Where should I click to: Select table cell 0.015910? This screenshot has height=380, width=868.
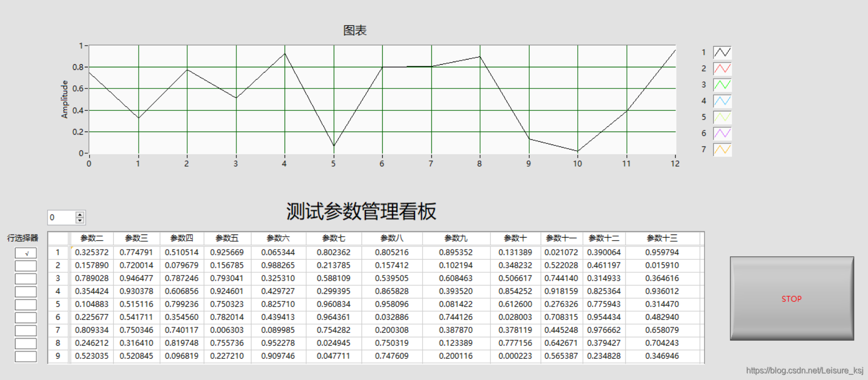[x=662, y=266]
